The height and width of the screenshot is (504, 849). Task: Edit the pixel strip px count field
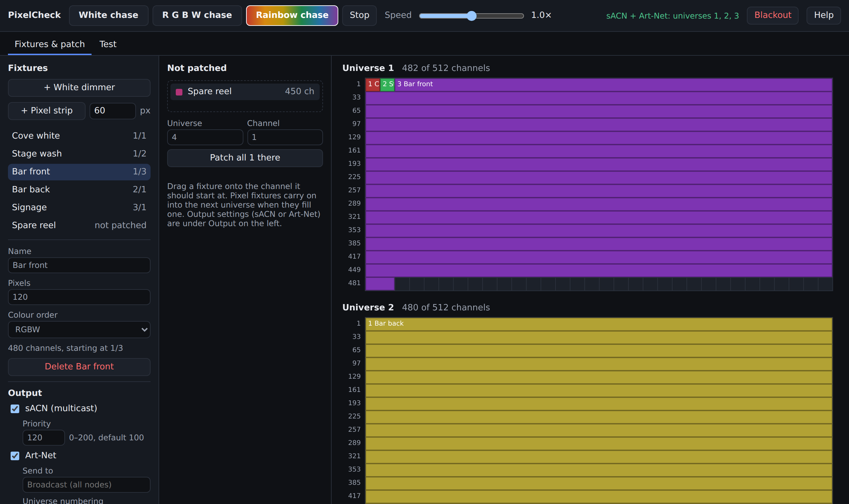coord(112,111)
